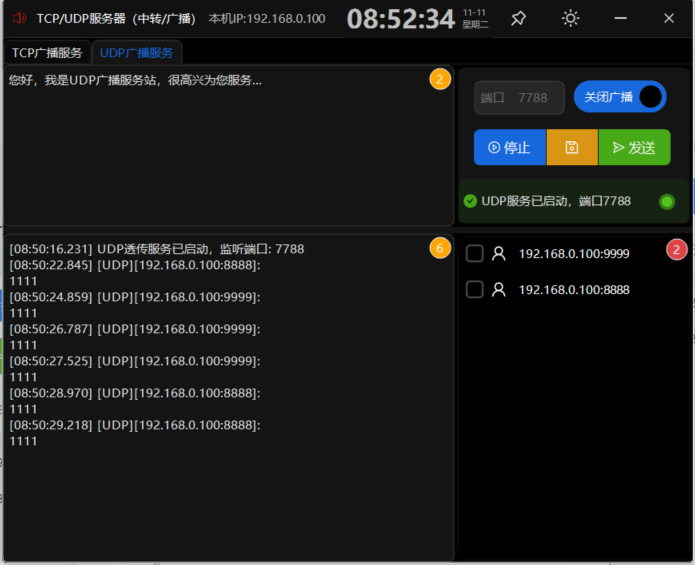Click the date label 11-11 星期二
Image resolution: width=695 pixels, height=565 pixels.
tap(475, 19)
